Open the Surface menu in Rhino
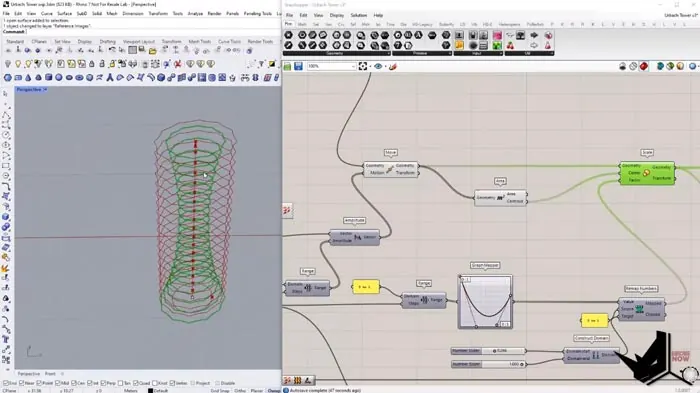700x393 pixels. point(65,13)
